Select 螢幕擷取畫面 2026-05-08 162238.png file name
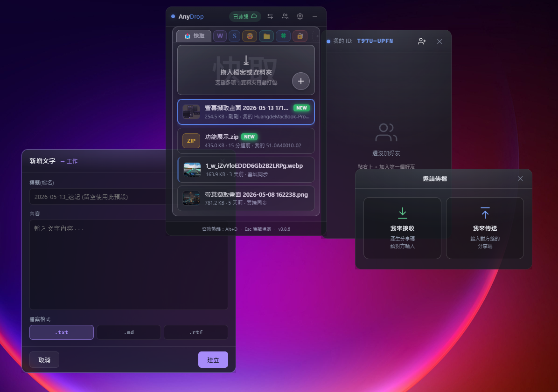Viewport: 558px width, 392px height. point(257,194)
